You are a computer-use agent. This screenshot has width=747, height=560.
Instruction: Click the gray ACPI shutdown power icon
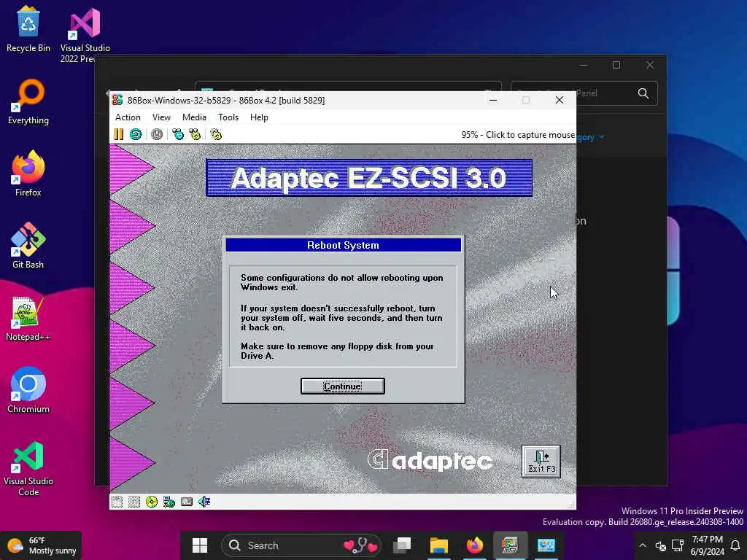(157, 134)
